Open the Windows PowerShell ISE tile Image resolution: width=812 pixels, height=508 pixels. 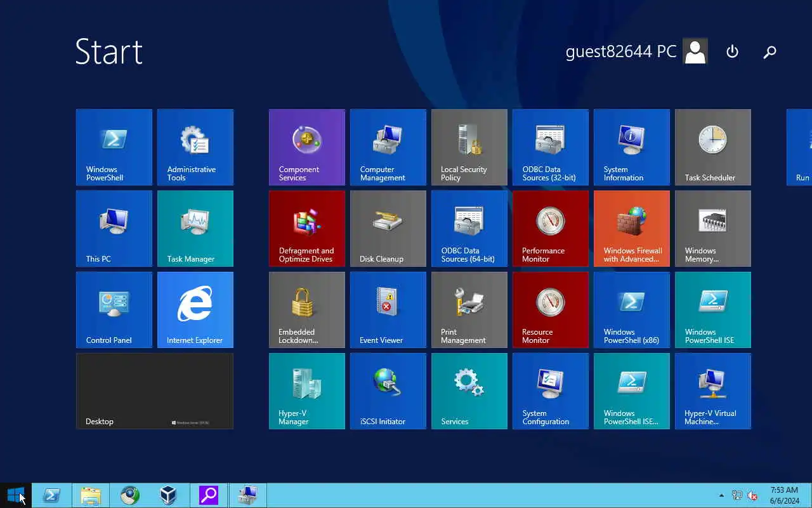click(713, 310)
